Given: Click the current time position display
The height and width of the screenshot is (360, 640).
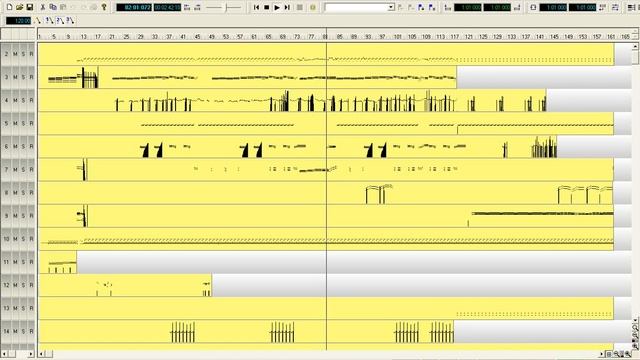Looking at the screenshot, I should click(134, 7).
